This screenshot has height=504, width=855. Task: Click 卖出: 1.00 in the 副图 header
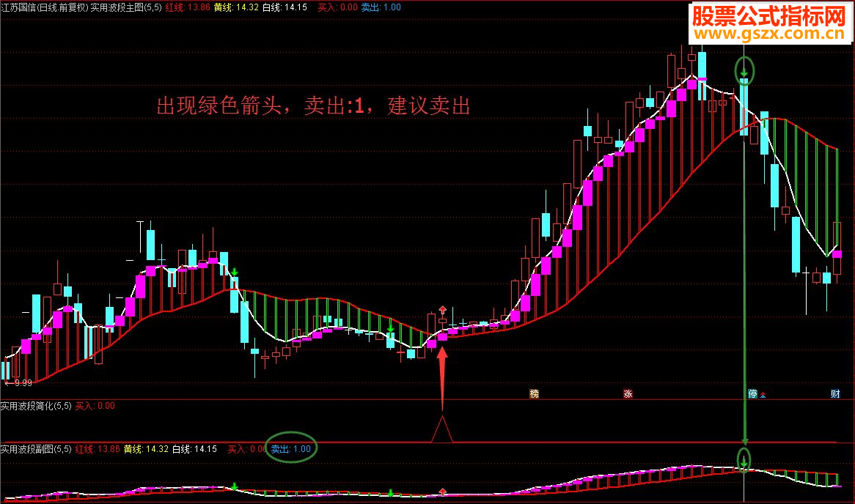pos(290,449)
